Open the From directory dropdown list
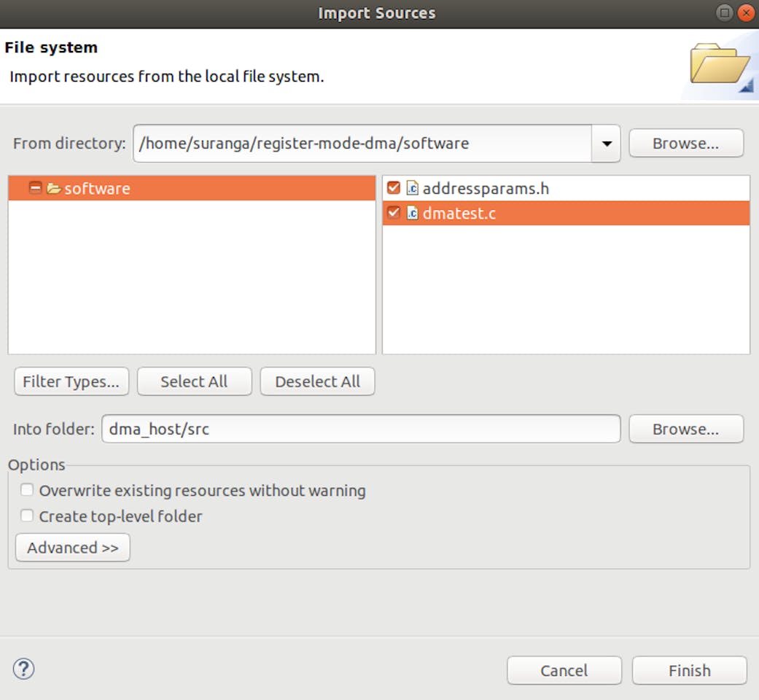This screenshot has width=759, height=700. coord(605,143)
